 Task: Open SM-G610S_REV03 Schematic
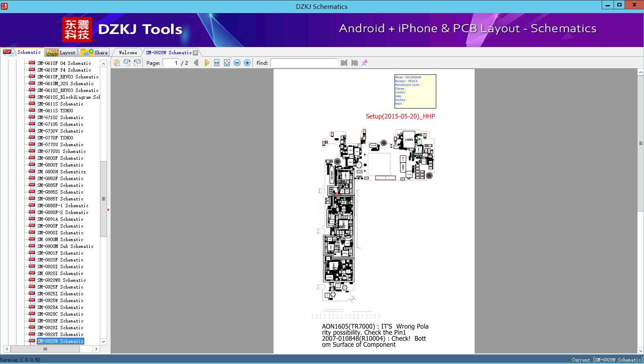point(68,90)
